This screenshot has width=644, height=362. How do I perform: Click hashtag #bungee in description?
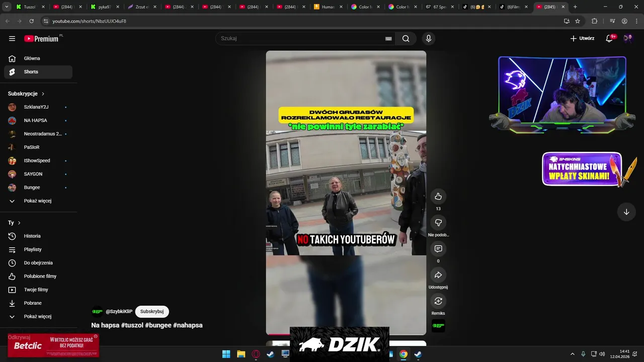tap(158, 325)
